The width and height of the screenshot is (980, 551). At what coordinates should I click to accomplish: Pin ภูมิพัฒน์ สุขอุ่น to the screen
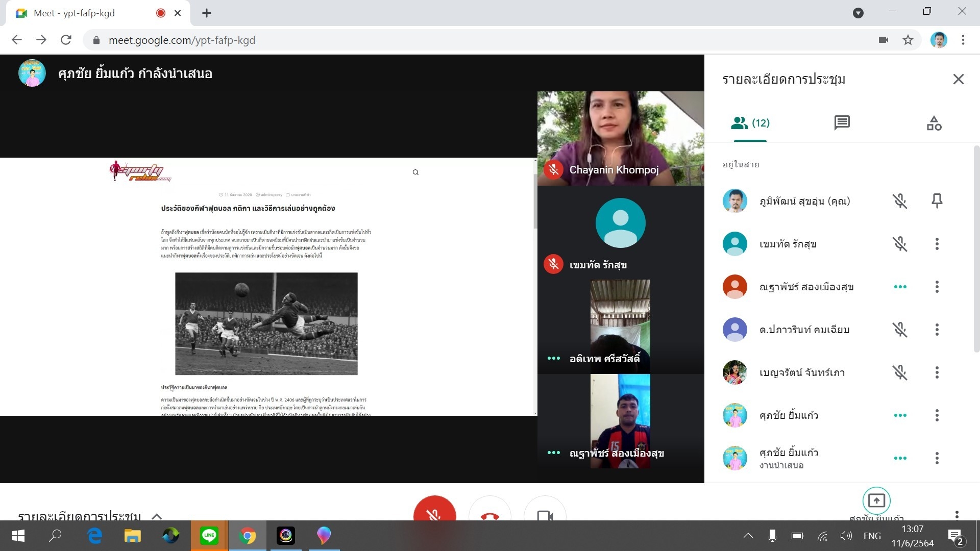click(937, 201)
